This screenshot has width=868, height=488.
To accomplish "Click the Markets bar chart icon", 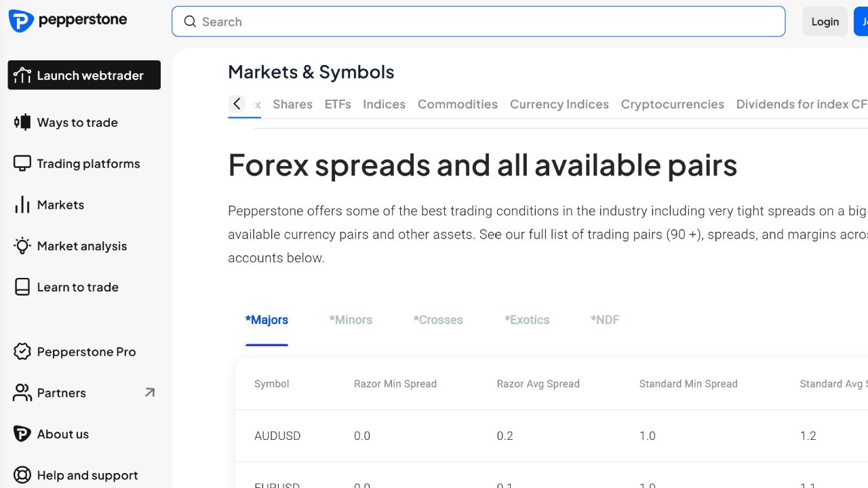I will 22,205.
